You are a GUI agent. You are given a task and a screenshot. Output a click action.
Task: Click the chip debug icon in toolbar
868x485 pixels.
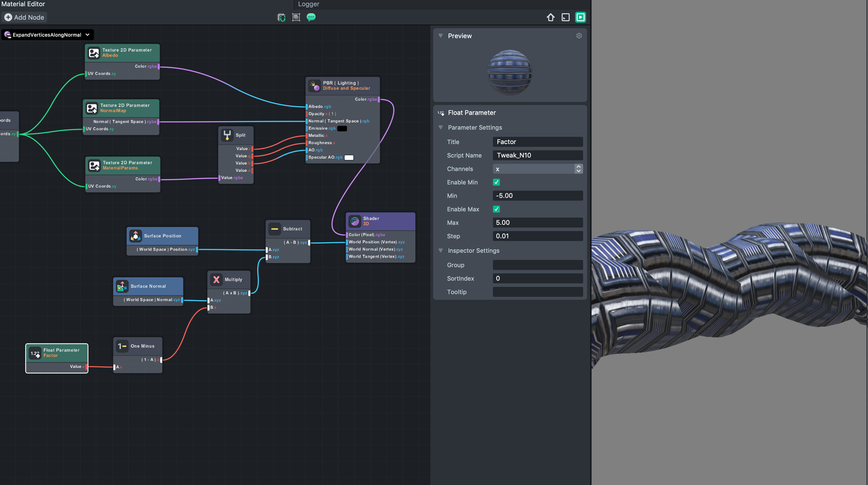tap(281, 17)
